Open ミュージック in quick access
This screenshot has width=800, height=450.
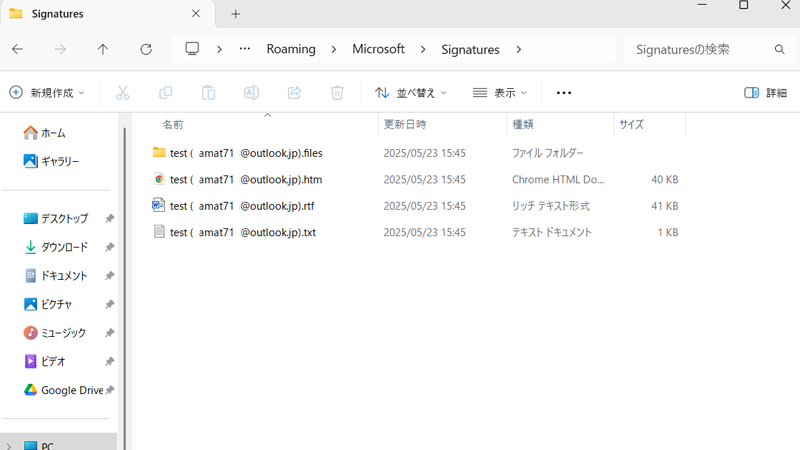pos(55,333)
